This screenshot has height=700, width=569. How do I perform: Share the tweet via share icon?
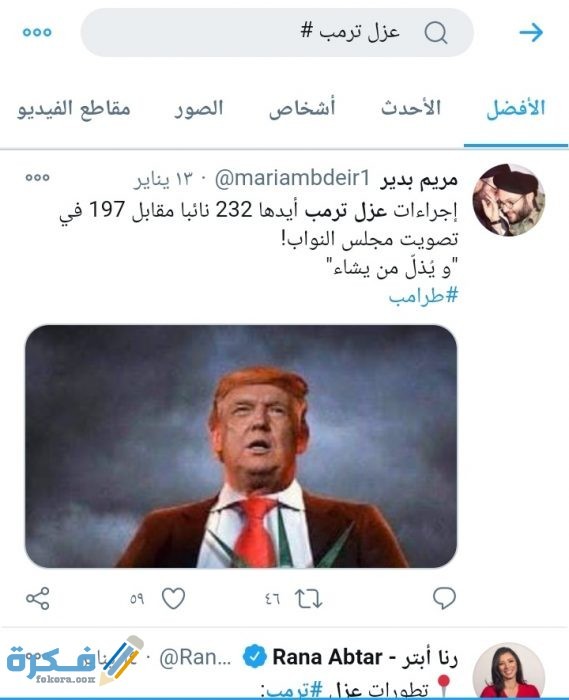(x=37, y=599)
